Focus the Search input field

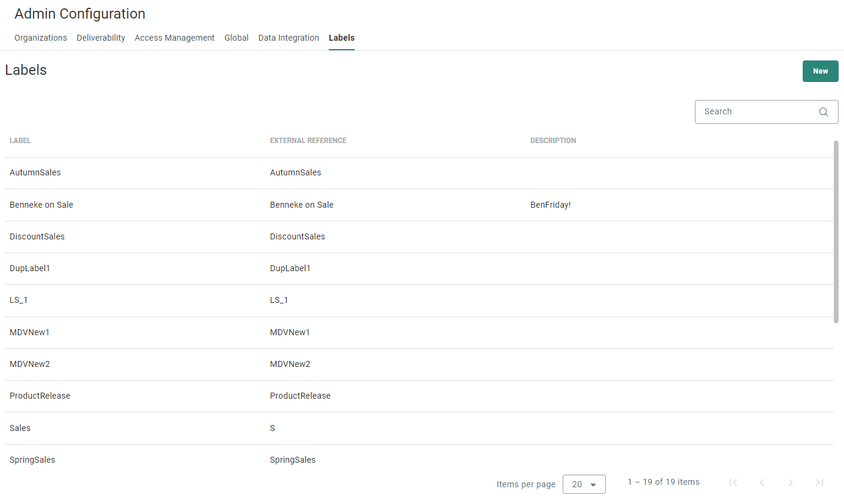(755, 112)
